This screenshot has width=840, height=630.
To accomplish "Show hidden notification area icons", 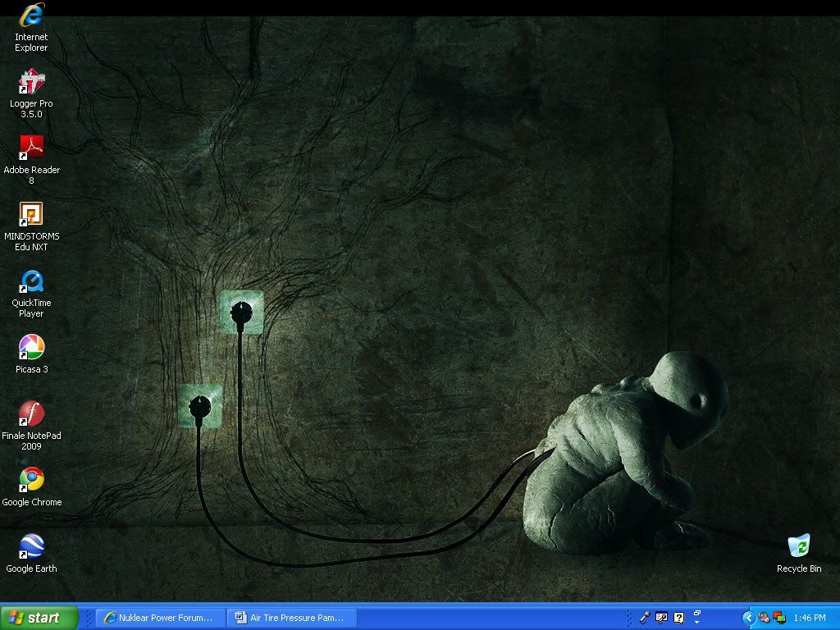I will tap(748, 618).
